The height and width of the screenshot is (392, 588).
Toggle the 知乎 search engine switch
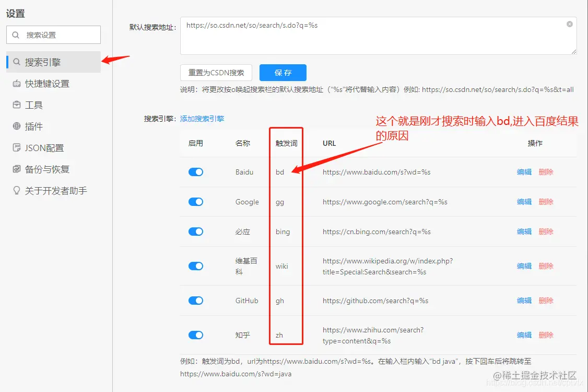[x=196, y=335]
